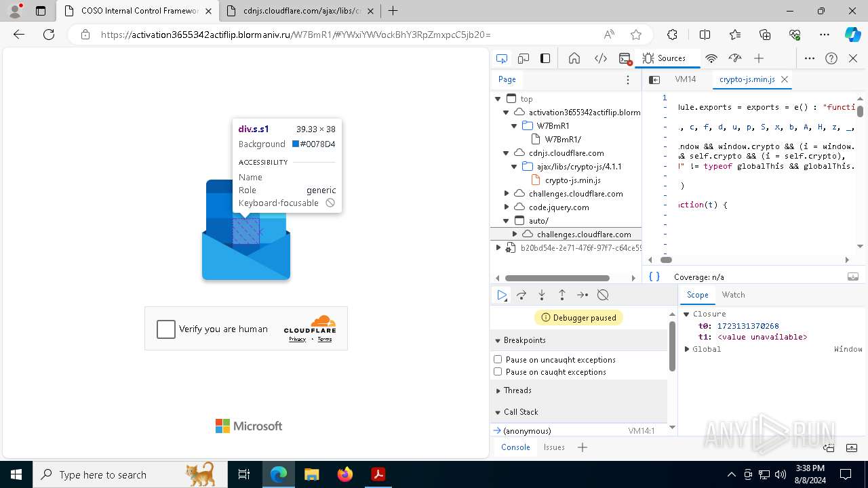
Task: Open the Performance tool
Action: click(734, 58)
